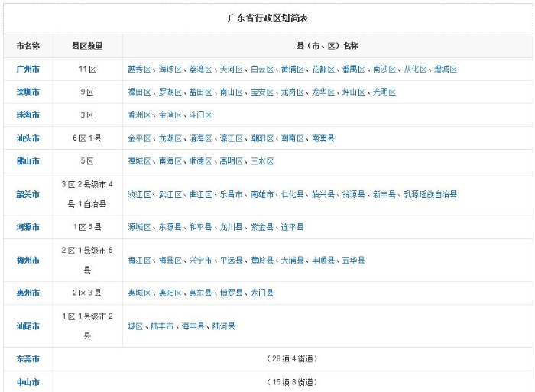The height and width of the screenshot is (392, 535).
Task: Click the 深圳市 link
Action: pos(28,92)
